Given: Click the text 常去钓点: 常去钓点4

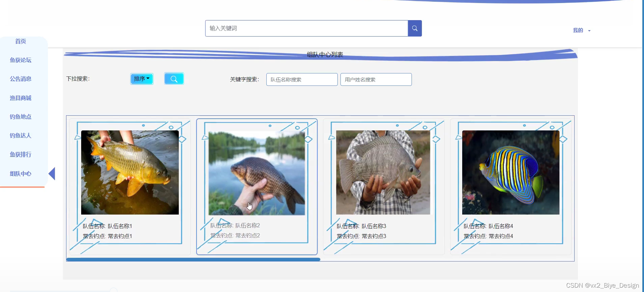Looking at the screenshot, I should (x=488, y=236).
